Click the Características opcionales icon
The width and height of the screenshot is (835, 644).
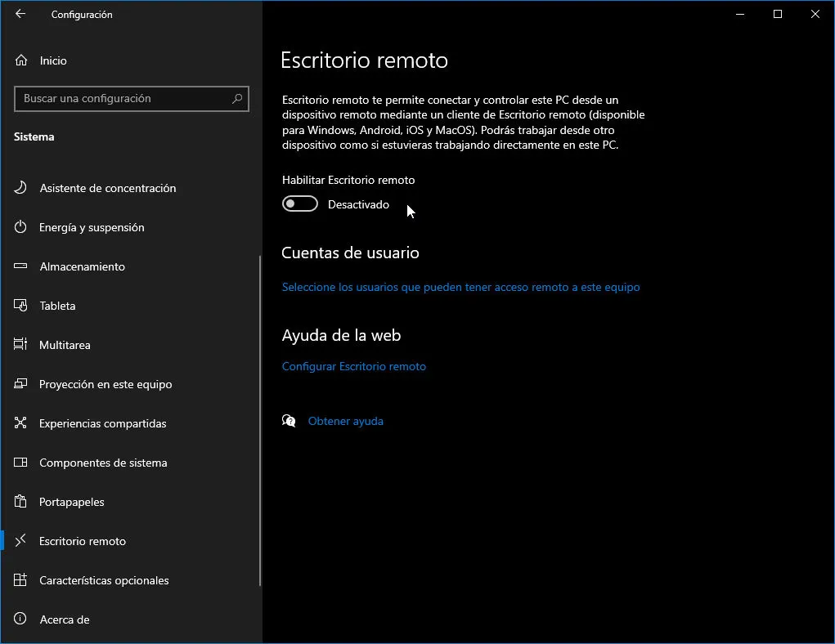(20, 579)
